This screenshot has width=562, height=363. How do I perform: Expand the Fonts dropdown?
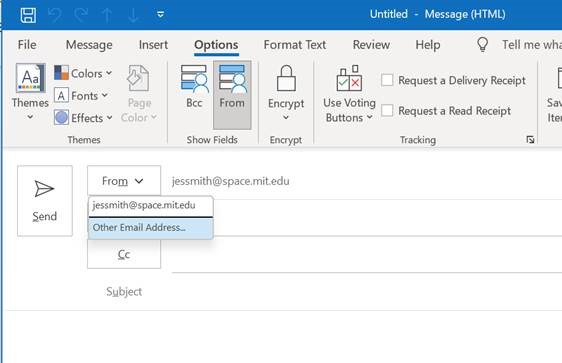point(81,96)
